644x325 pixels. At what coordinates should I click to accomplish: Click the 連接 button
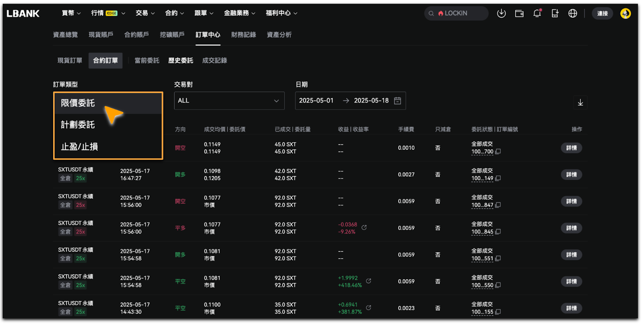(x=602, y=13)
